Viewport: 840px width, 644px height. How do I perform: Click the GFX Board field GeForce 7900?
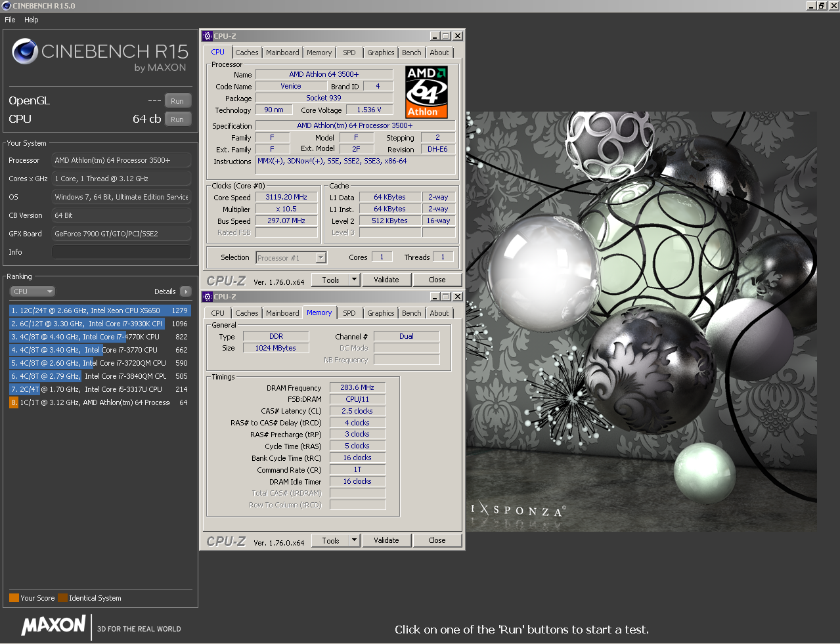[x=122, y=234]
